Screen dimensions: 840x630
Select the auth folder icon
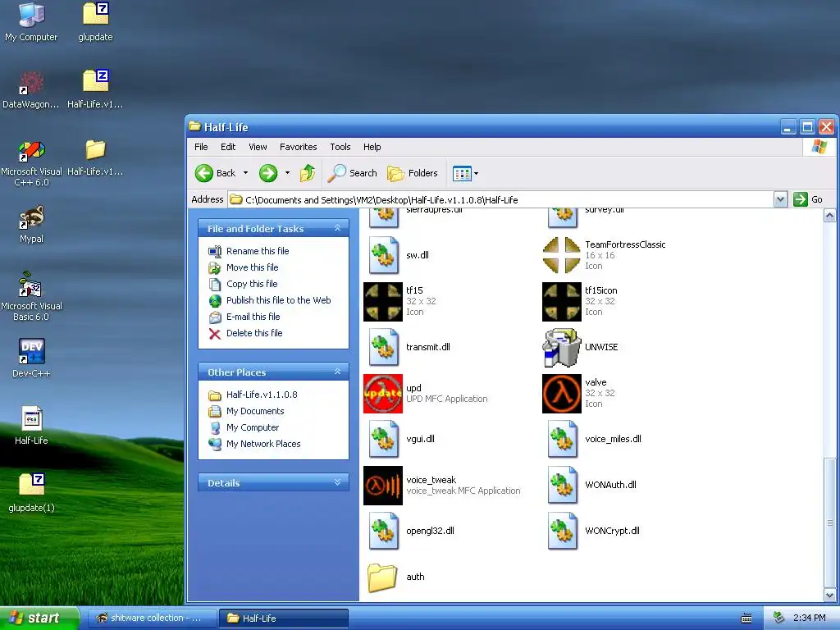[382, 577]
